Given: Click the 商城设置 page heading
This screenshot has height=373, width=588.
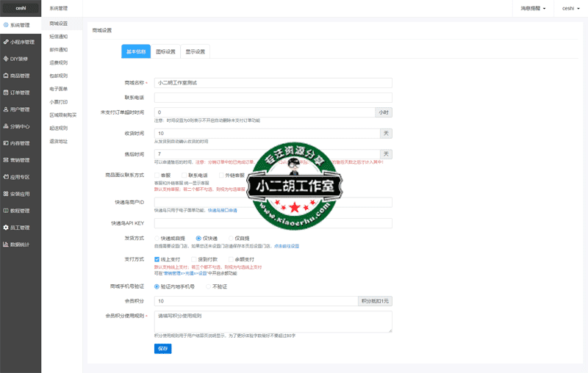Looking at the screenshot, I should 102,30.
